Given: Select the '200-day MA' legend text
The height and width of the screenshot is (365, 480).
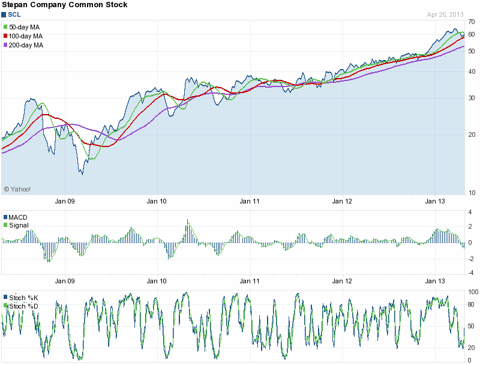Looking at the screenshot, I should (26, 45).
